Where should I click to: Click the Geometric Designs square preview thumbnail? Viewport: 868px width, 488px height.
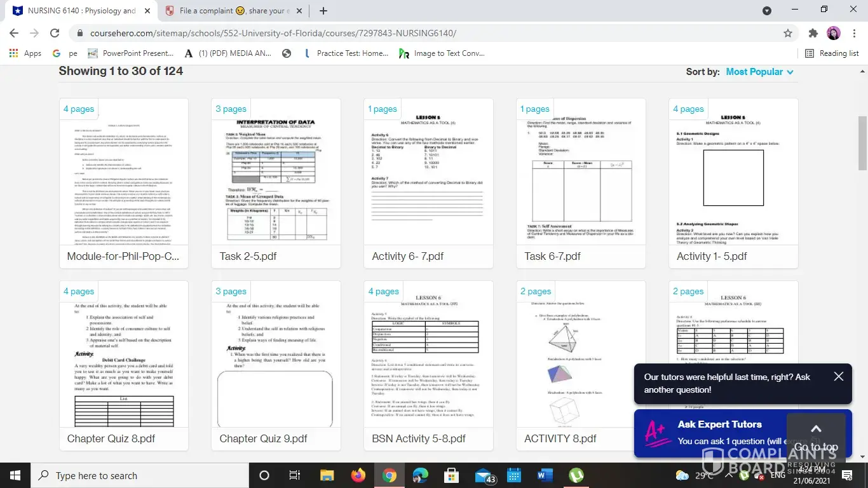pos(733,172)
